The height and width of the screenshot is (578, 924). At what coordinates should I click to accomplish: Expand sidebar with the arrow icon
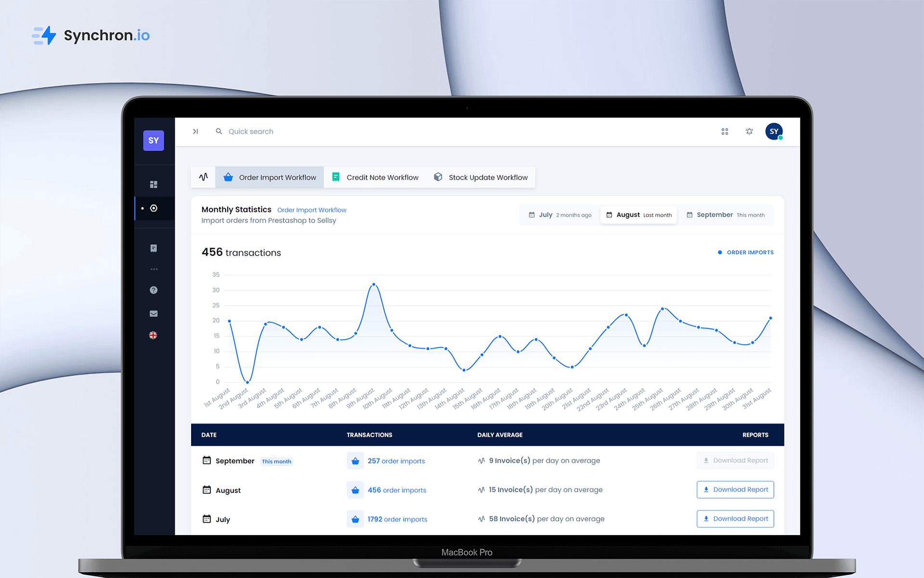(195, 131)
